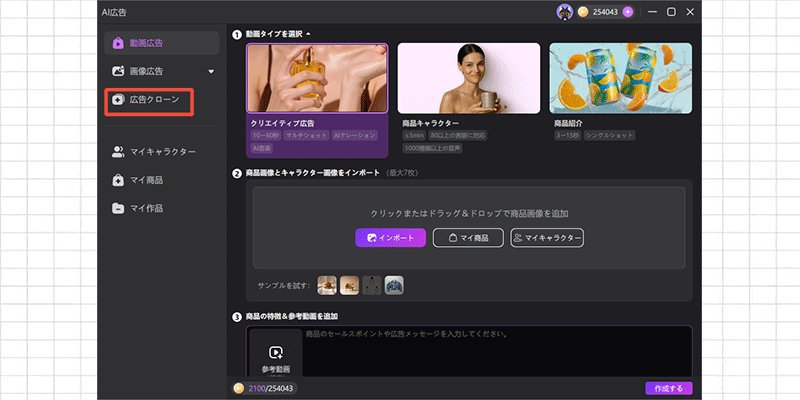Screen dimensions: 800x400
Task: Select the 商品紹介 thumbnail
Action: pyautogui.click(x=620, y=78)
